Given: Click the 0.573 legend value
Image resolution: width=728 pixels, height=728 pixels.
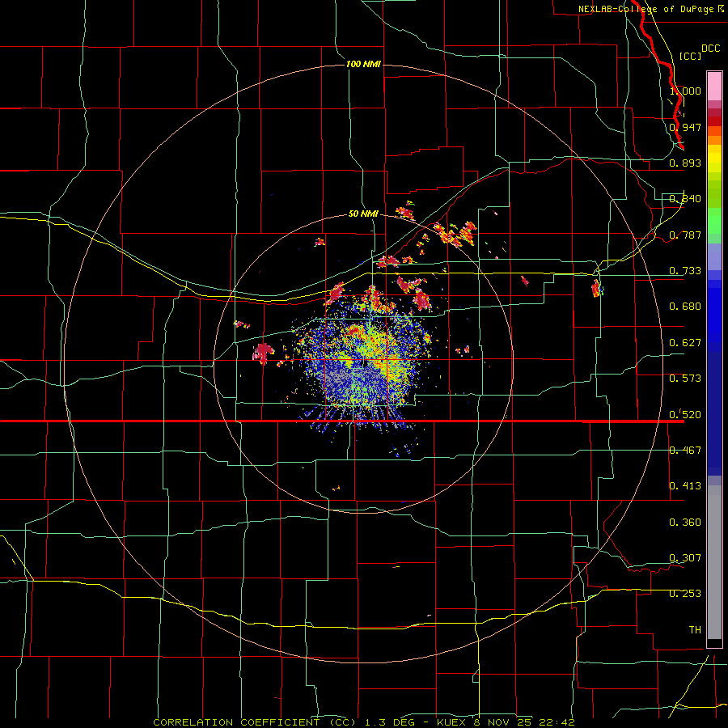Looking at the screenshot, I should click(685, 379).
